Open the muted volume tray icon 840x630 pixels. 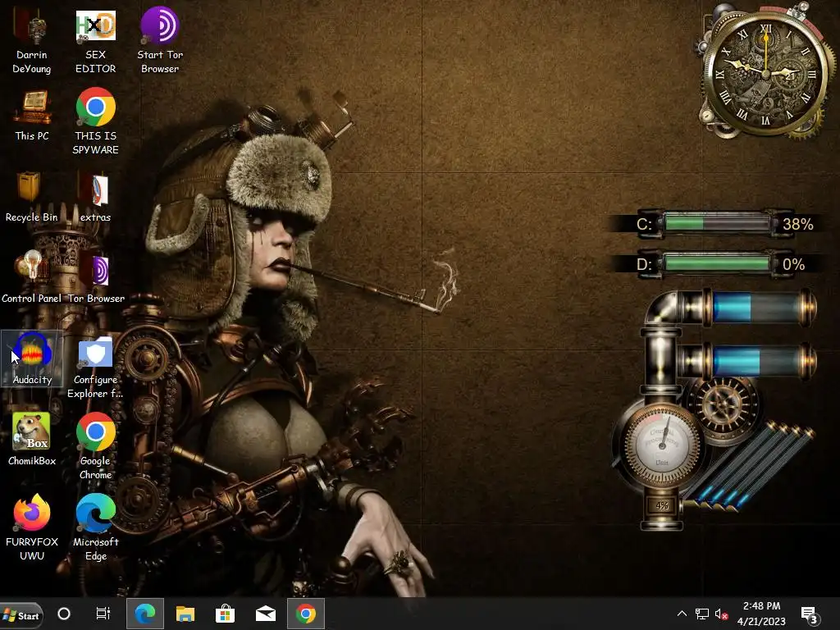click(x=722, y=614)
